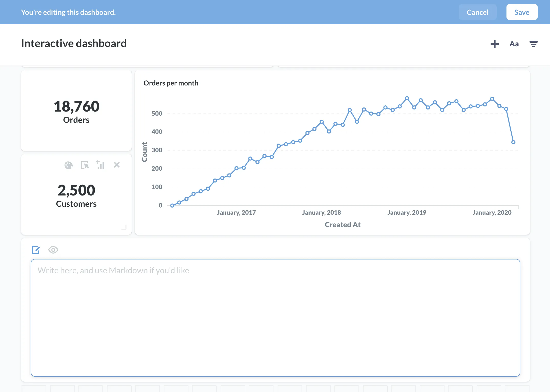Set click behavior on Customers card

pos(85,165)
